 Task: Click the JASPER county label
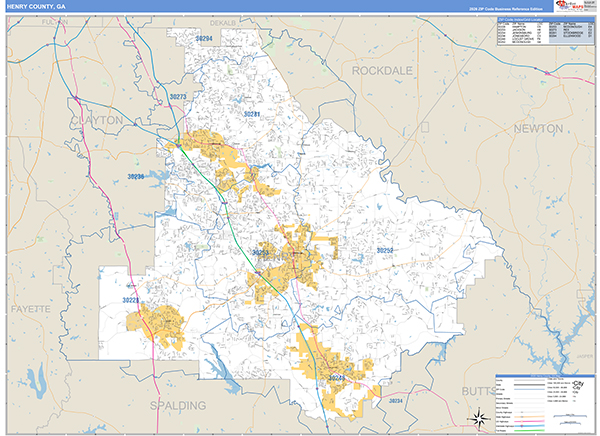point(585,356)
